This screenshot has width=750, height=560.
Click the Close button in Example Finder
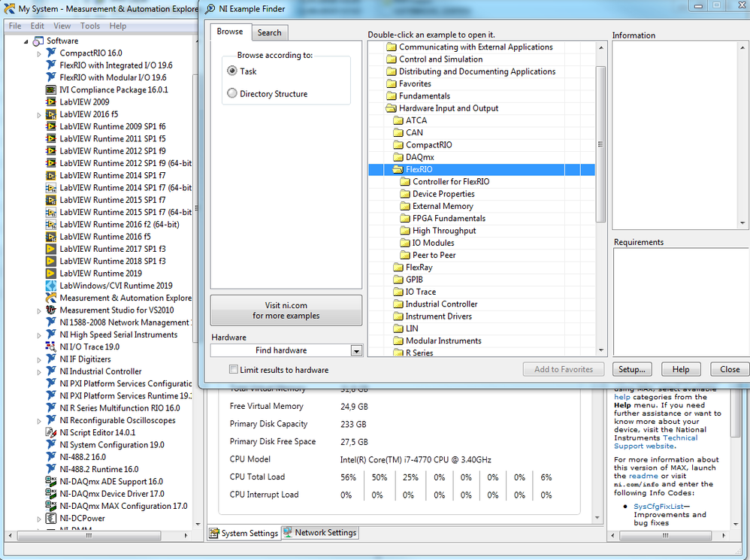[730, 369]
